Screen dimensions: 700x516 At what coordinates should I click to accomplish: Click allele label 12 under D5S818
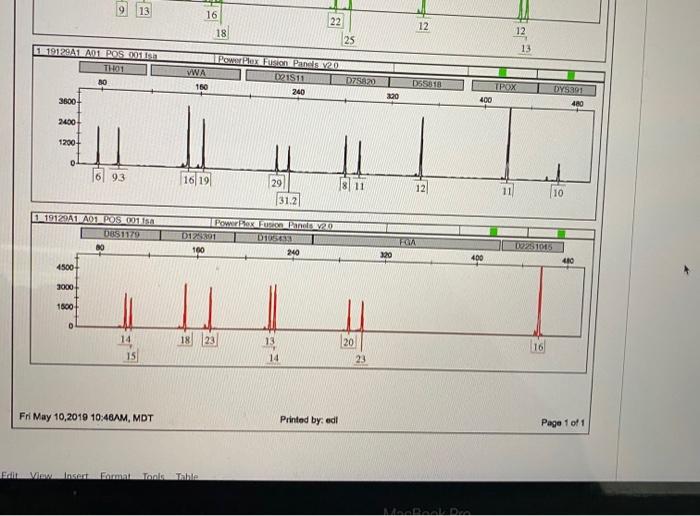pos(421,188)
